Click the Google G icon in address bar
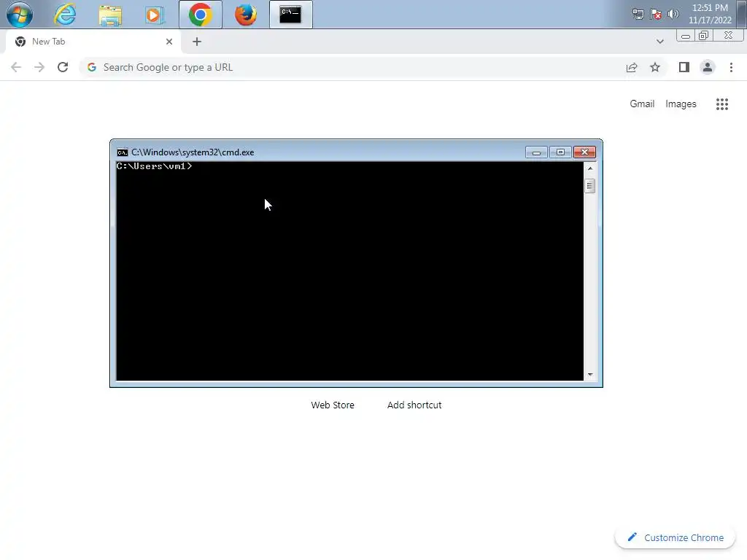The height and width of the screenshot is (560, 747). point(92,67)
